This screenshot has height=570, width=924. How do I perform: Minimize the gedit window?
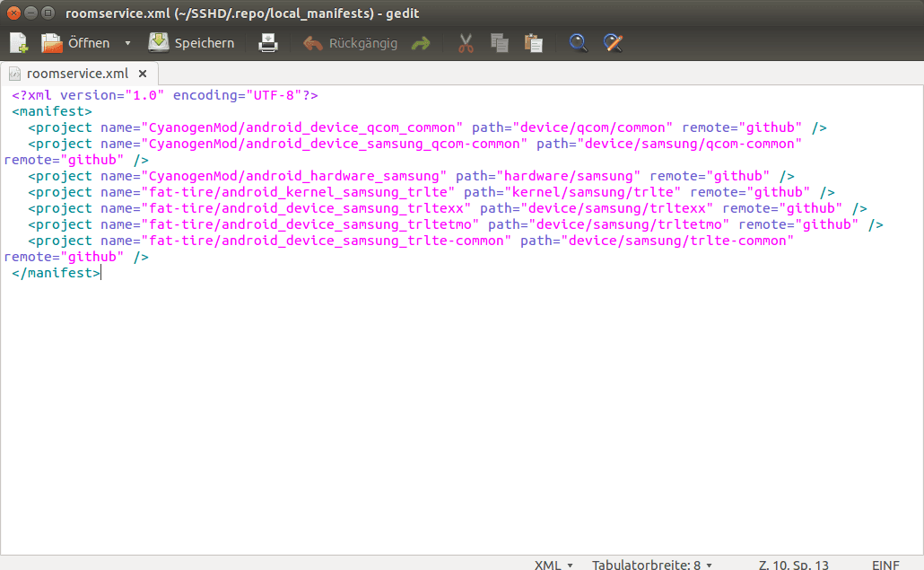coord(31,13)
